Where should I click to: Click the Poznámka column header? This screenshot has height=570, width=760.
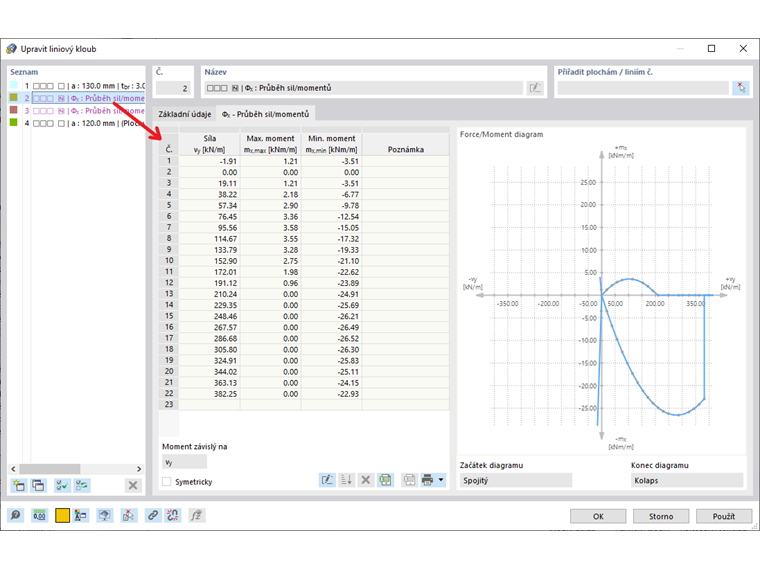point(406,144)
